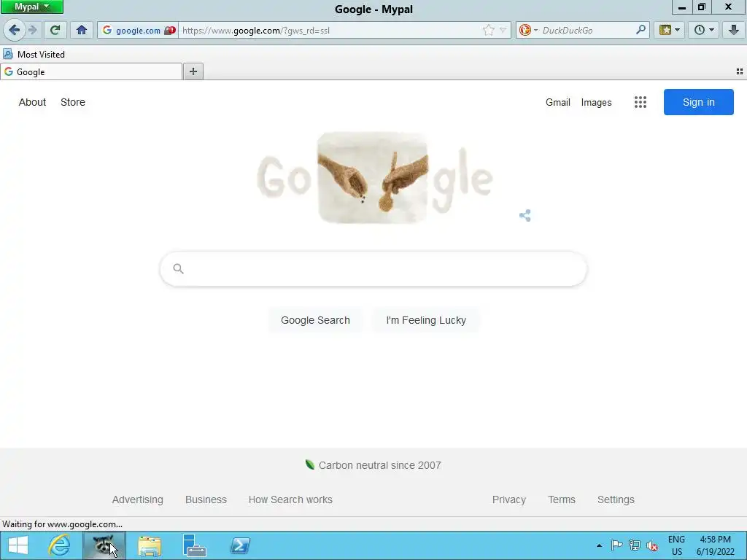This screenshot has height=560, width=747.
Task: Click the Google Search button
Action: point(315,320)
